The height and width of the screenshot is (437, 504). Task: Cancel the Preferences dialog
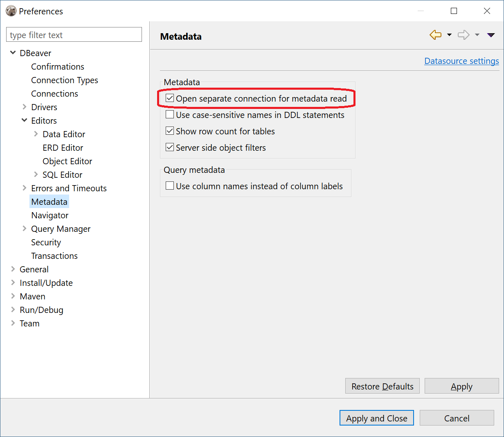(x=457, y=418)
